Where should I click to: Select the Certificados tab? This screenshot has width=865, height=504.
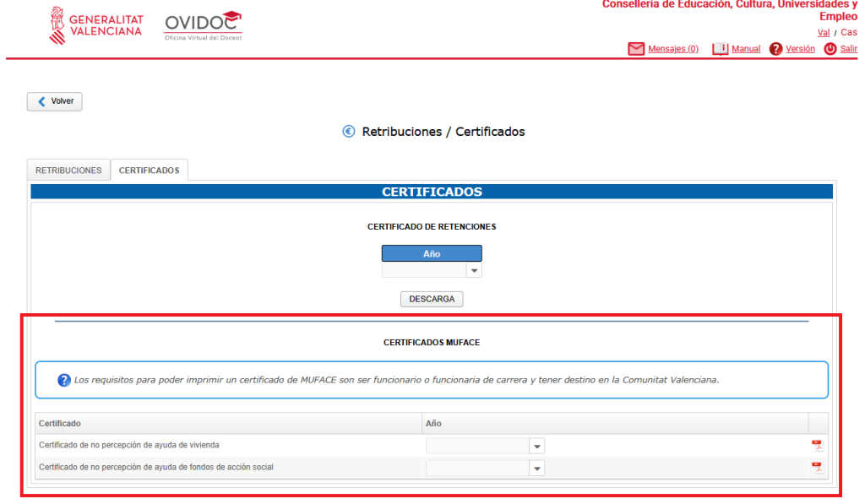point(149,170)
